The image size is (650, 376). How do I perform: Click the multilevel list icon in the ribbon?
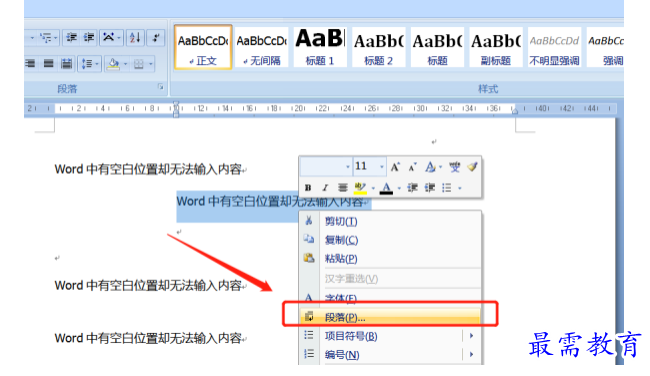pyautogui.click(x=46, y=38)
